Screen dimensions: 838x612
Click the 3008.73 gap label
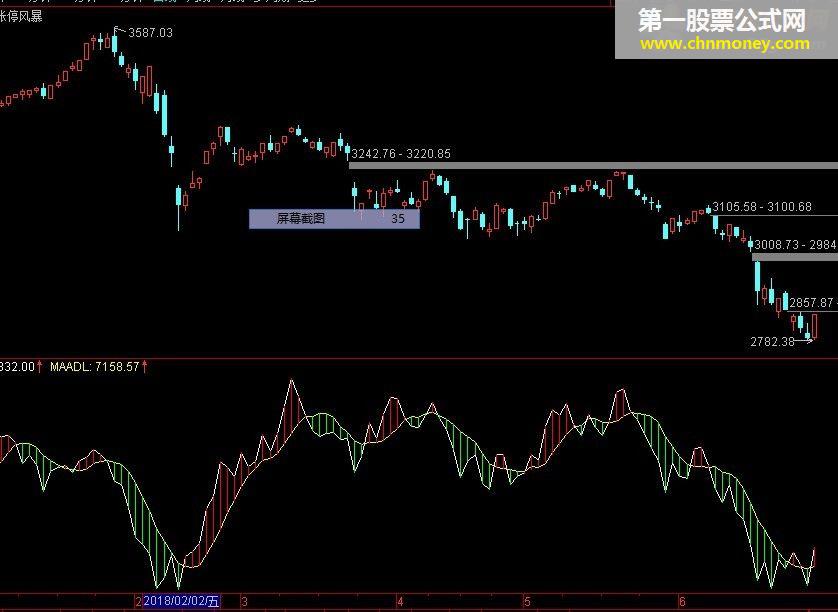tap(795, 245)
